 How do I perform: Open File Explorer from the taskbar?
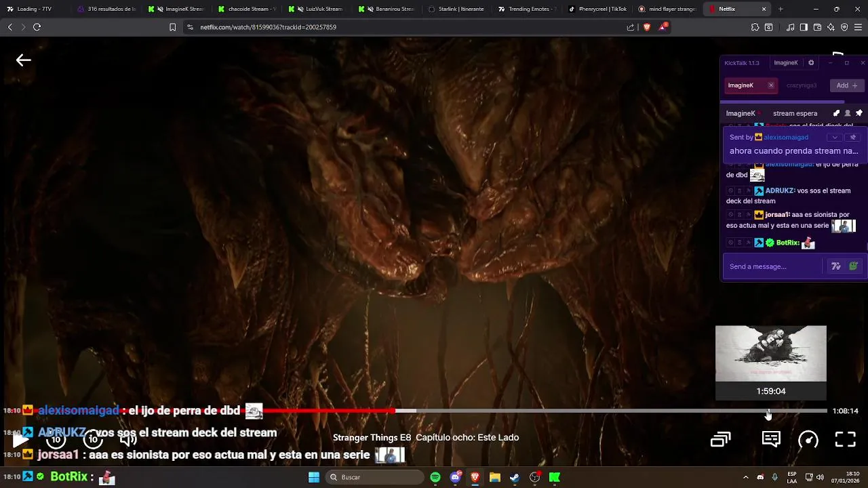pos(495,477)
